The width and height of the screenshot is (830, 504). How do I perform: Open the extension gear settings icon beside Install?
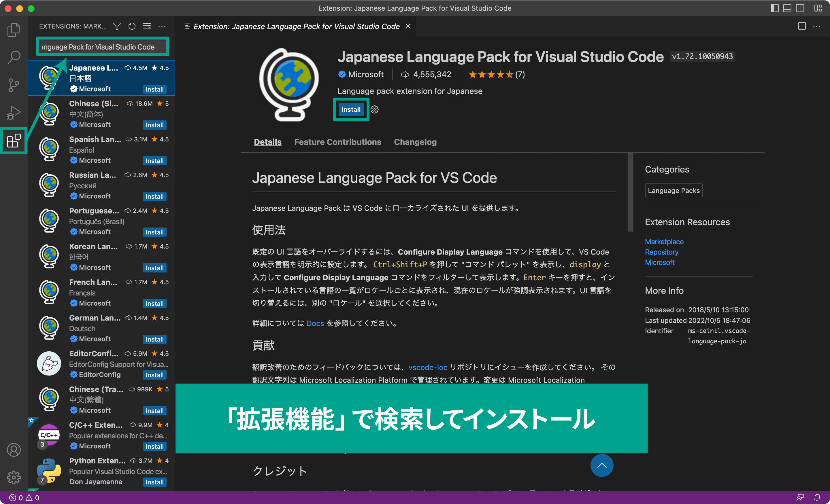375,109
